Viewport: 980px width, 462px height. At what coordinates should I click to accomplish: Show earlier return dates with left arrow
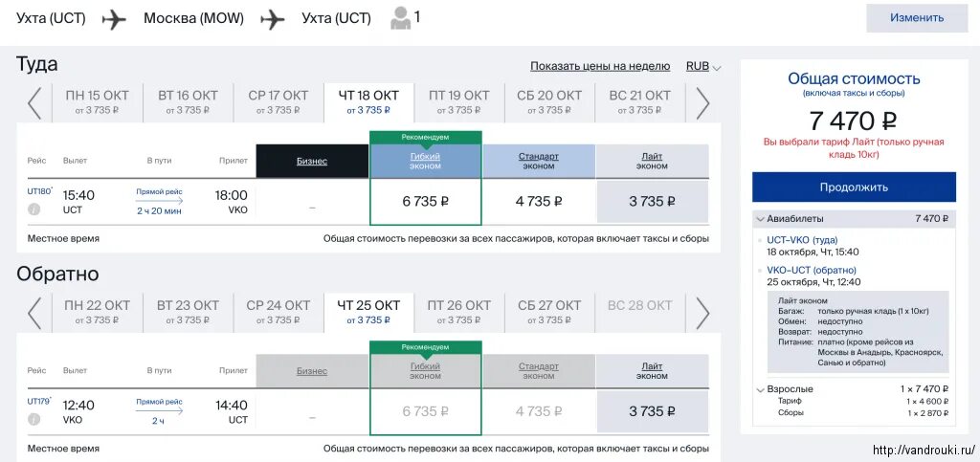(x=34, y=313)
